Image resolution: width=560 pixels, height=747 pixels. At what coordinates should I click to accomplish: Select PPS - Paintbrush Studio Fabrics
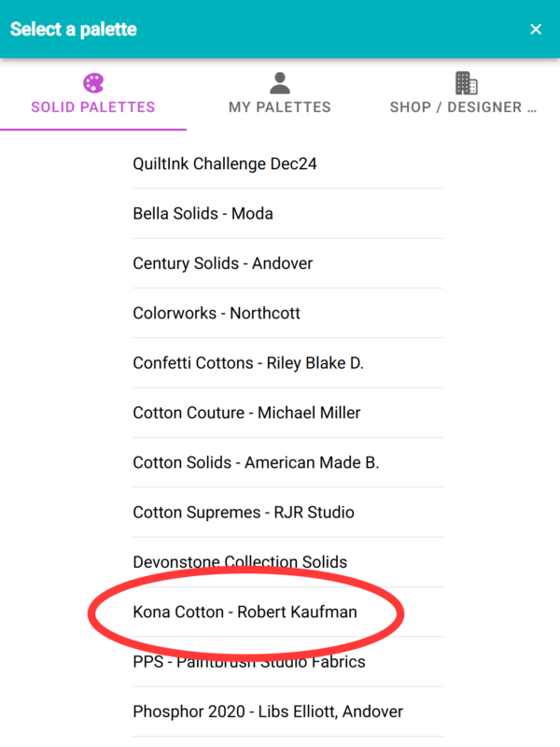[x=249, y=662]
